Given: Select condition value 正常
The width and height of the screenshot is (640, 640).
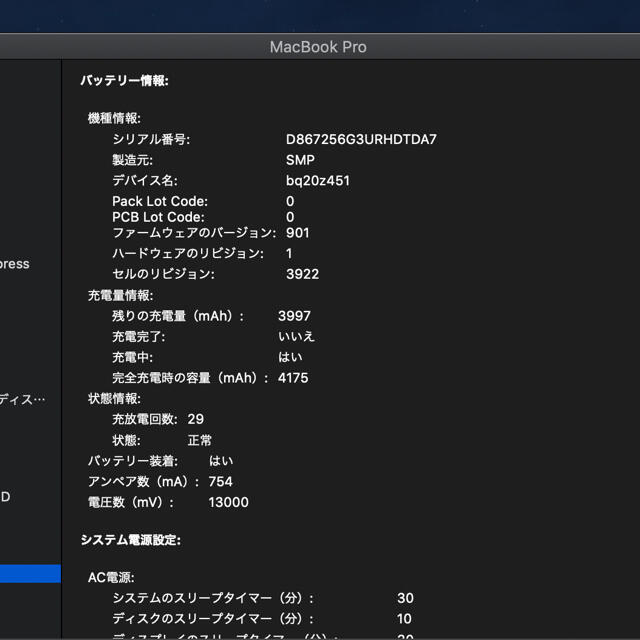Looking at the screenshot, I should pyautogui.click(x=200, y=440).
